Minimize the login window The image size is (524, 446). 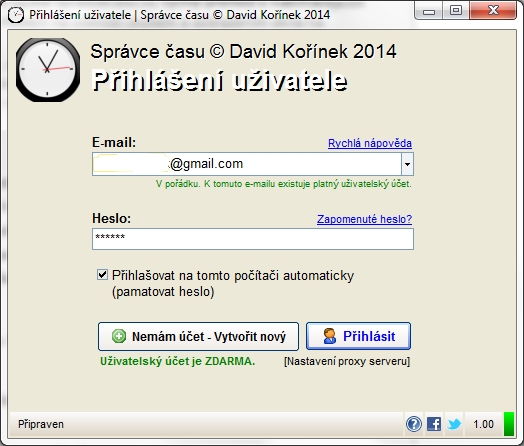429,11
